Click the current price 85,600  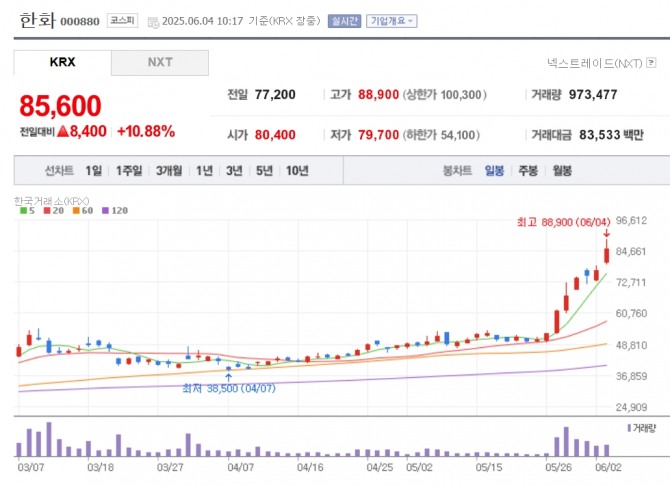click(x=60, y=106)
